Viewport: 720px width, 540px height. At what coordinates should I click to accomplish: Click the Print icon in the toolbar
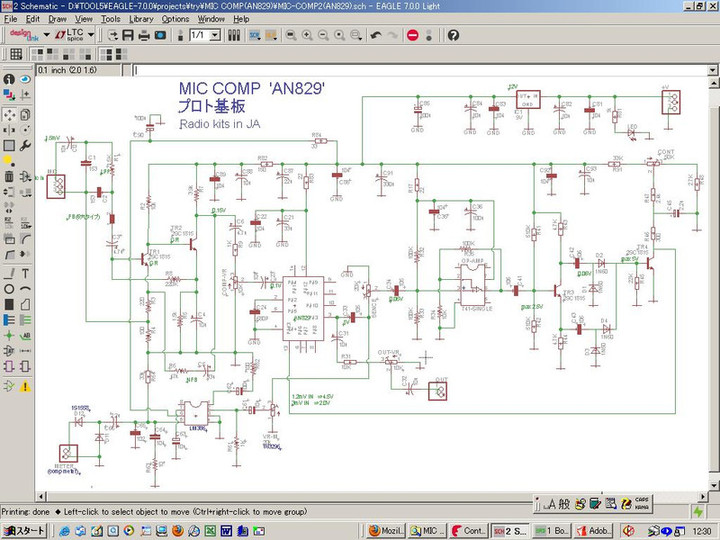144,35
